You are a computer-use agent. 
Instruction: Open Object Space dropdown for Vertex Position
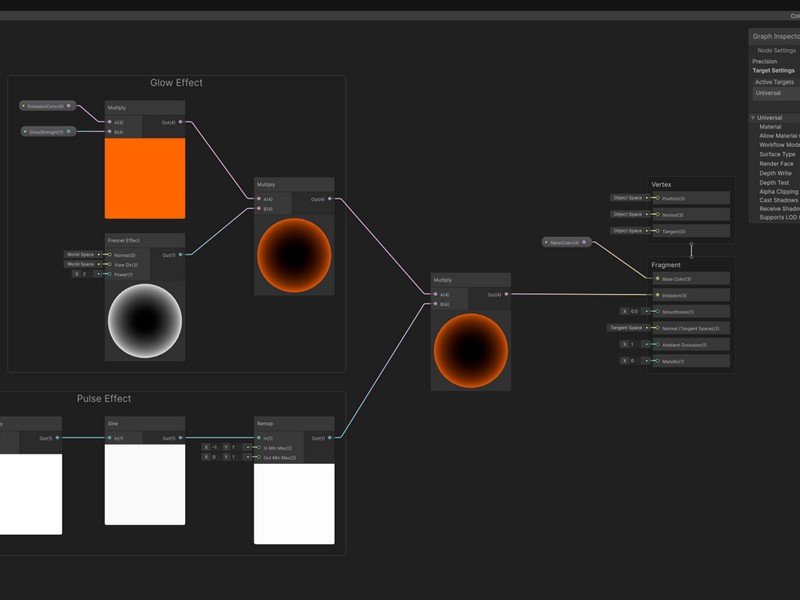(630, 198)
